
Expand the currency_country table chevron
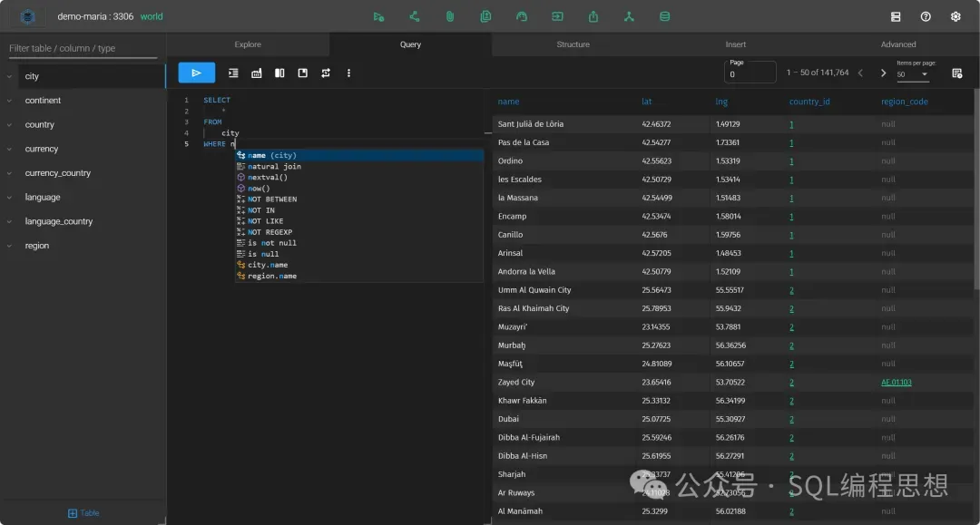pyautogui.click(x=9, y=173)
